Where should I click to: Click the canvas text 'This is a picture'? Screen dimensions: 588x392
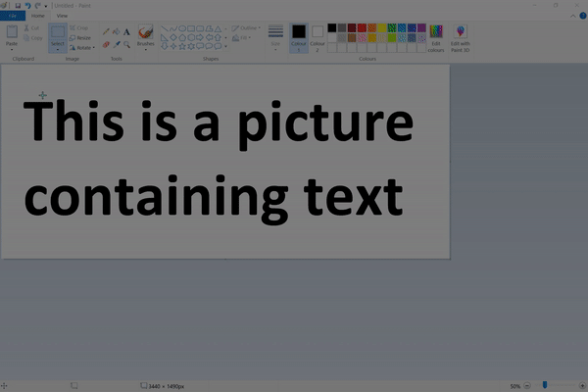point(219,123)
